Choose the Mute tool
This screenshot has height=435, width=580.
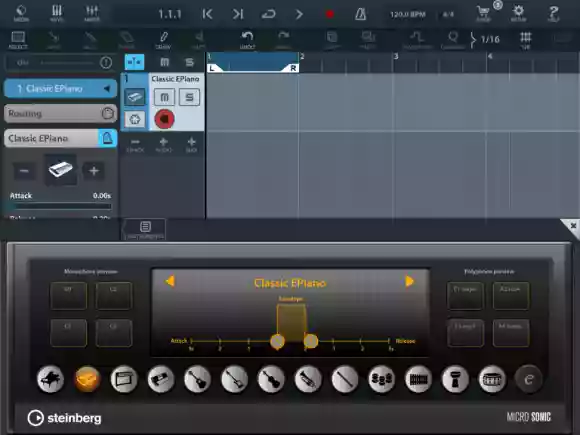[x=199, y=40]
